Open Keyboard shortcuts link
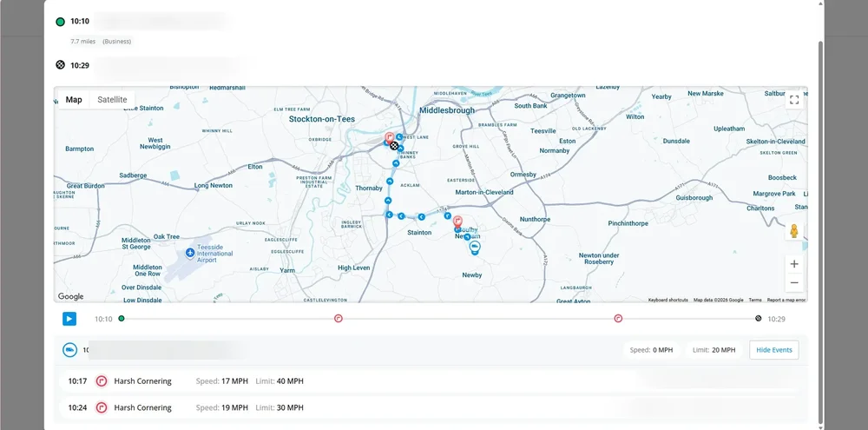This screenshot has width=868, height=430. pyautogui.click(x=668, y=300)
